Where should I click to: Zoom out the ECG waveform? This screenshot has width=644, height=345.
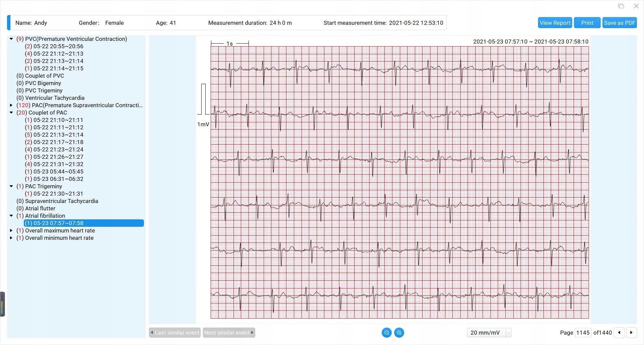tap(386, 333)
